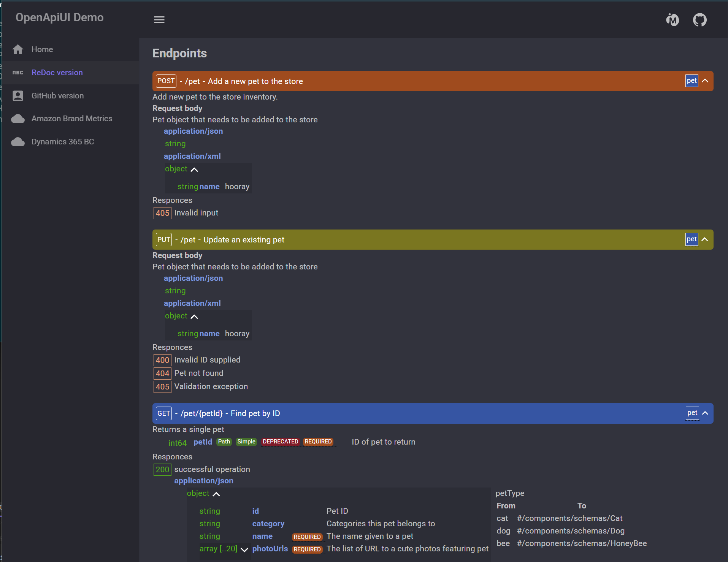Click the ABC icon beside ReDoc version
This screenshot has width=728, height=562.
click(x=18, y=73)
